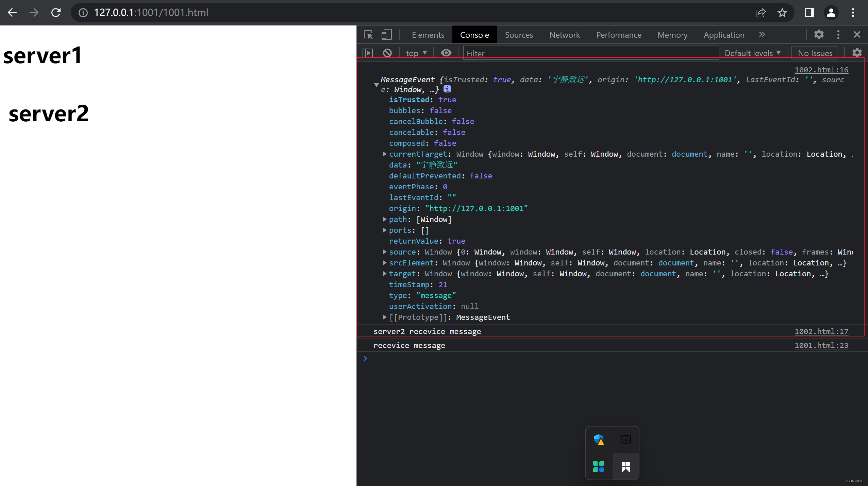The image size is (868, 486).
Task: Click the settings gear icon in DevTools
Action: [x=819, y=34]
